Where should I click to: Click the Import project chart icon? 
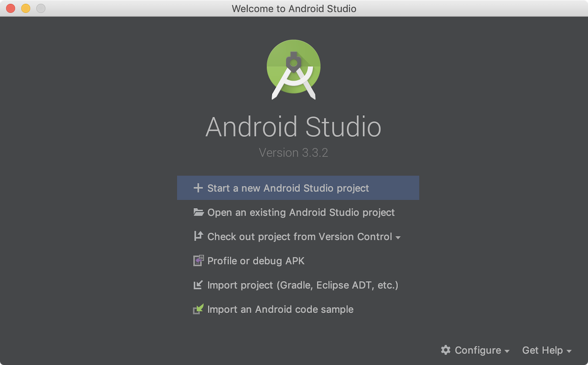198,285
